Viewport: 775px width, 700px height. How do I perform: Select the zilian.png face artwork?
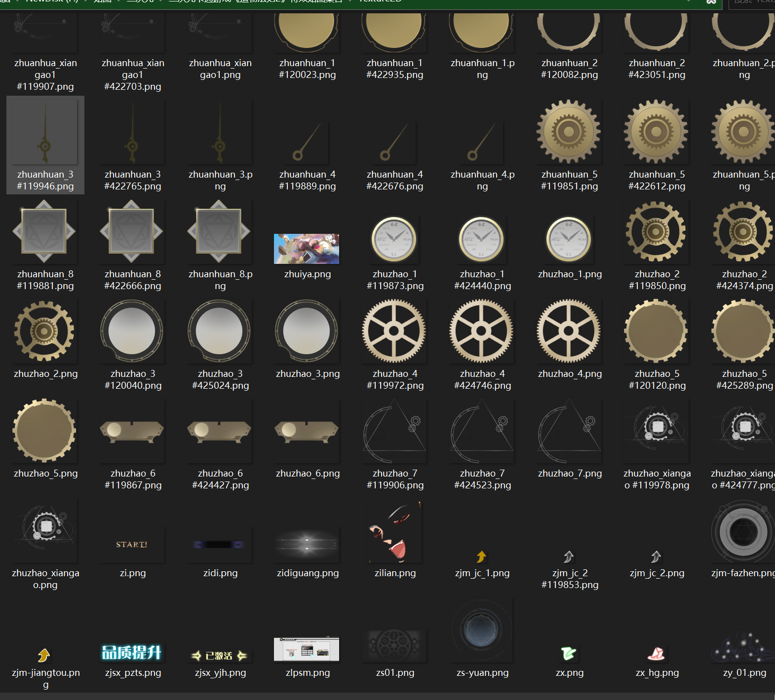(395, 532)
